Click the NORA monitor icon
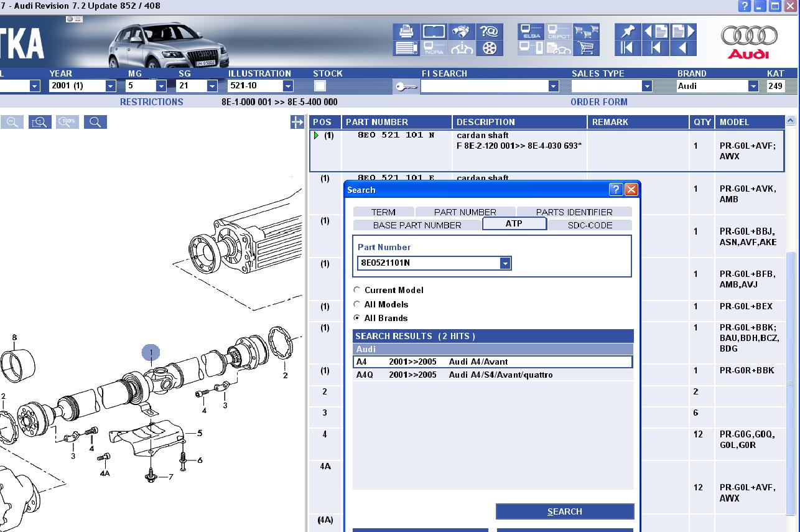 (x=434, y=48)
